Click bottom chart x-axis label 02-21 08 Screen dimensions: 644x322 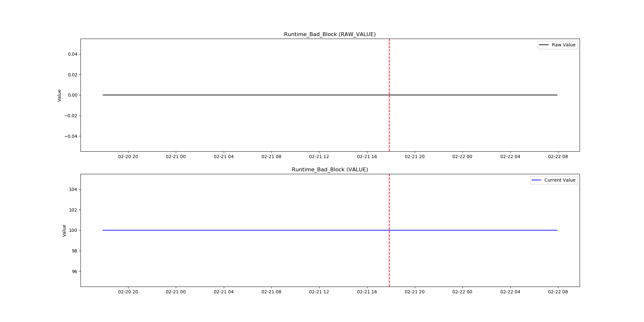[x=271, y=292]
